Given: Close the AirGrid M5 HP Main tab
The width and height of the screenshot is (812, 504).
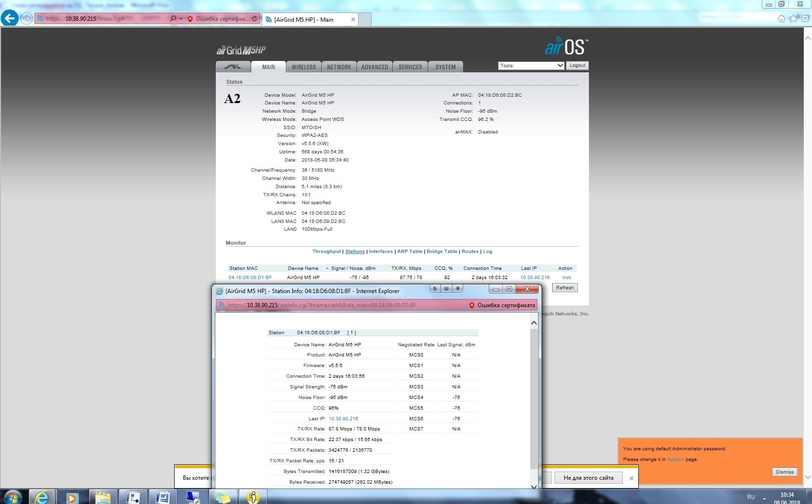Looking at the screenshot, I should click(353, 19).
